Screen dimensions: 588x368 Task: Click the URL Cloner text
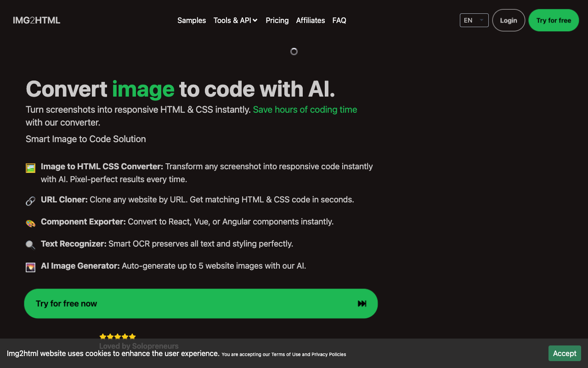64,200
